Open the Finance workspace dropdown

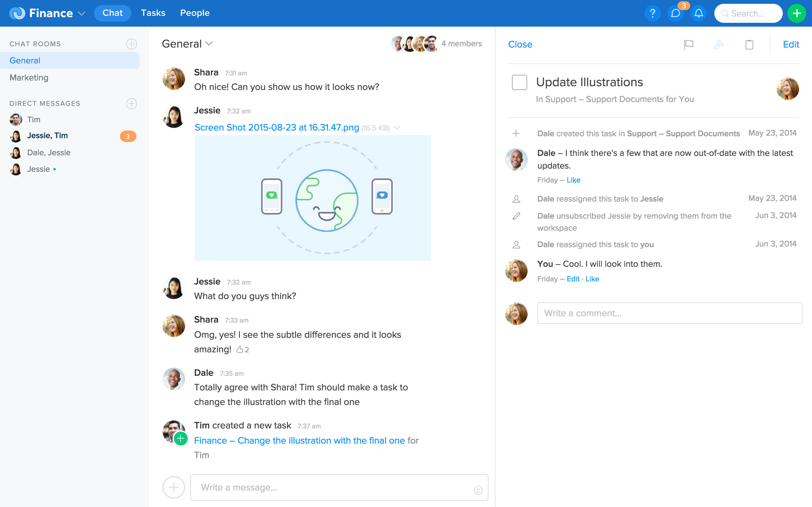pos(82,13)
